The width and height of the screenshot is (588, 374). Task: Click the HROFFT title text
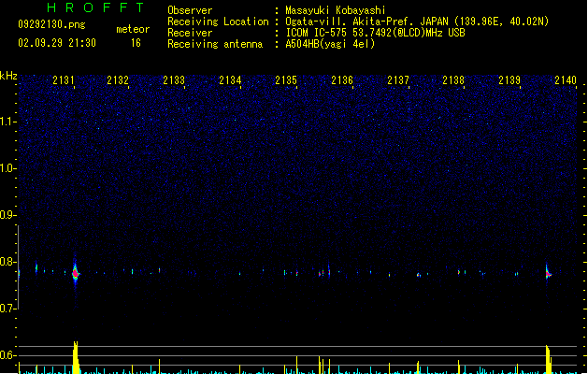95,7
